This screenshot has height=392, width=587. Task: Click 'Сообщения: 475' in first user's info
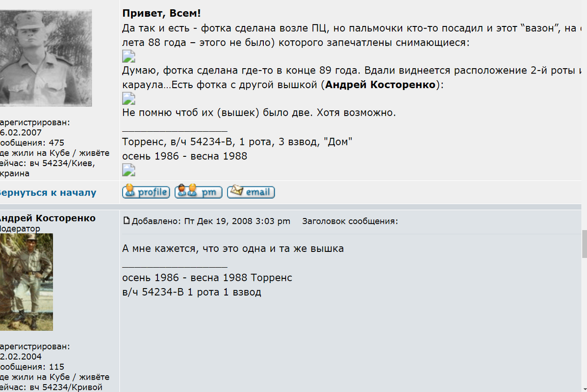tap(32, 143)
